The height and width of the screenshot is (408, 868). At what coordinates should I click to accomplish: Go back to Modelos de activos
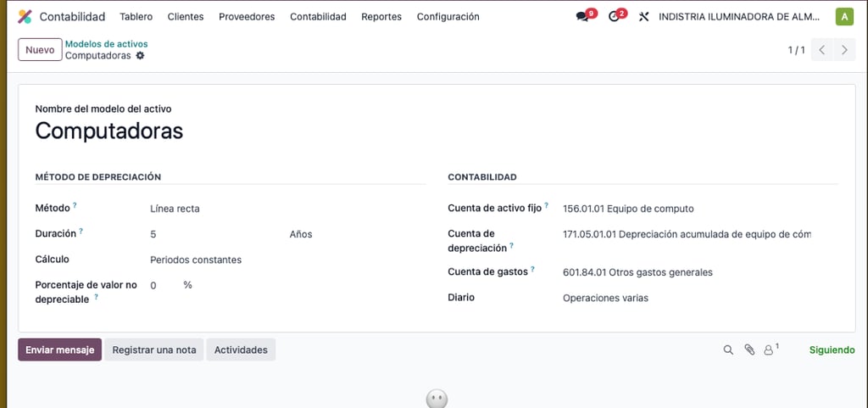(106, 44)
